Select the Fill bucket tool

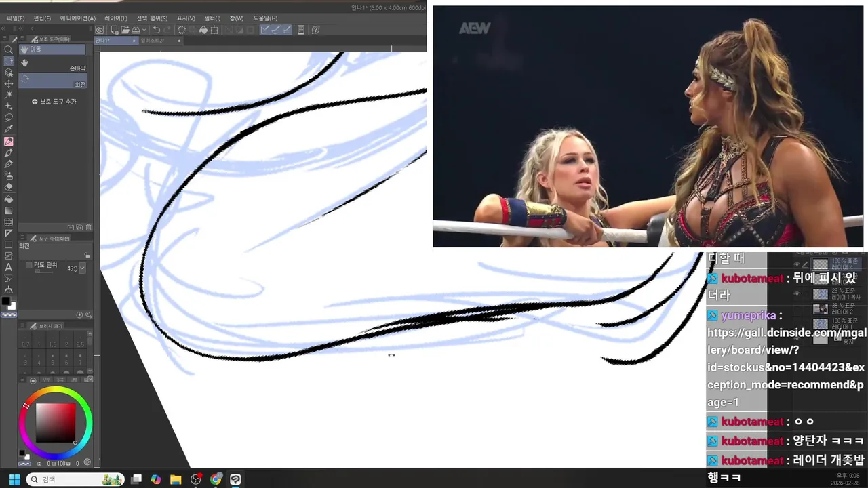(9, 199)
